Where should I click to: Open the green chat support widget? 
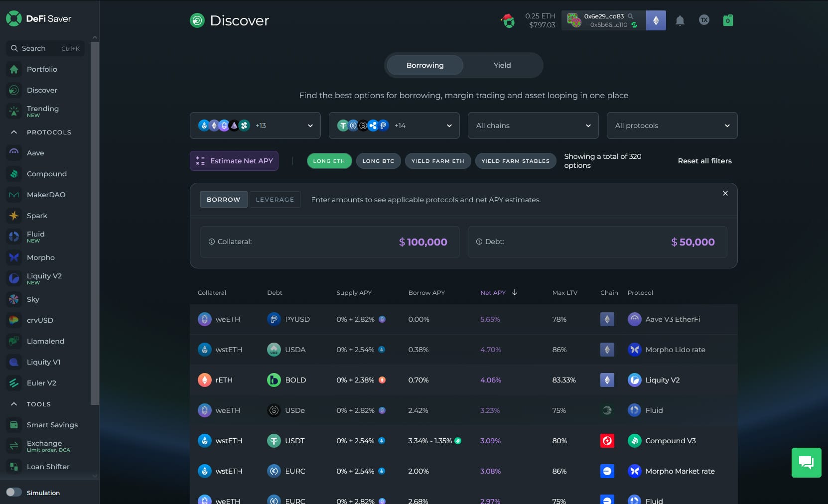(x=806, y=463)
